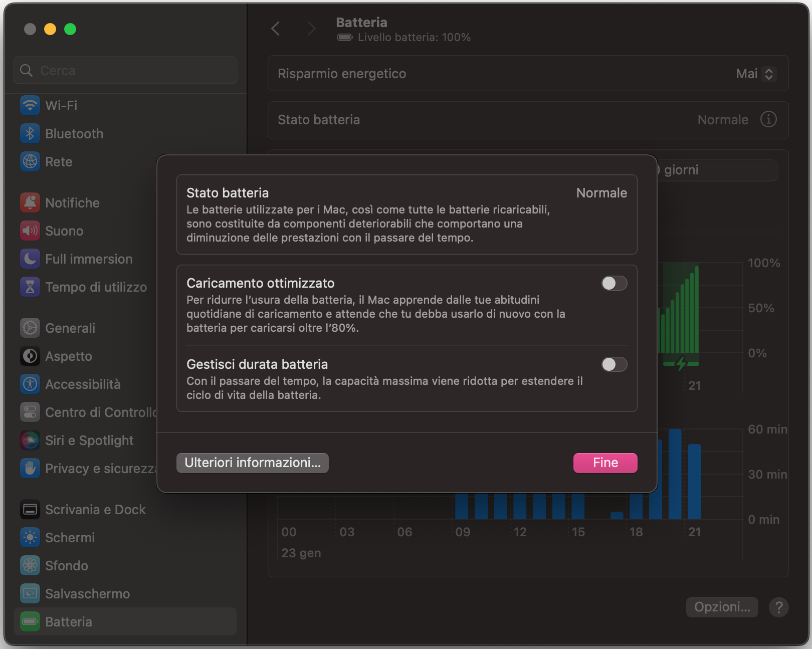The image size is (812, 649).
Task: Open Siri e Spotlight settings icon
Action: [30, 440]
